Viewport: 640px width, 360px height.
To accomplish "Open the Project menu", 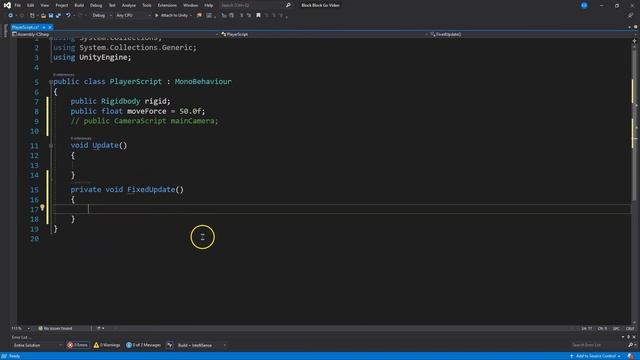I will [62, 5].
